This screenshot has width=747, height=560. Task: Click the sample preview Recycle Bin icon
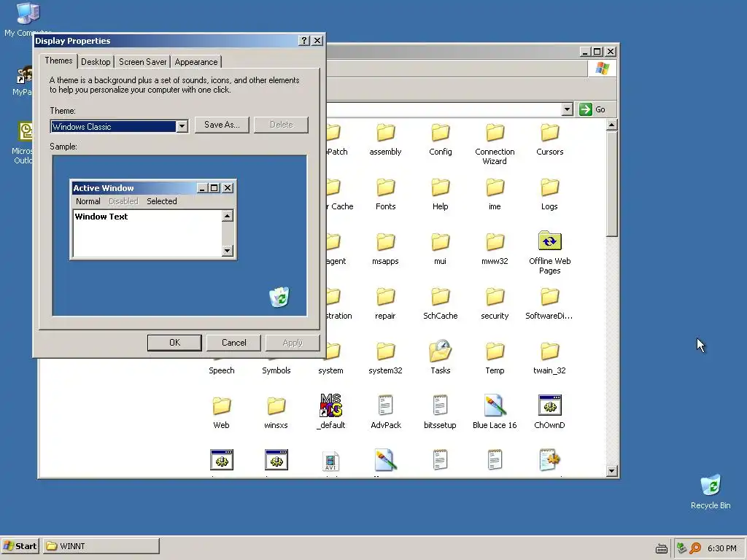[x=279, y=297]
